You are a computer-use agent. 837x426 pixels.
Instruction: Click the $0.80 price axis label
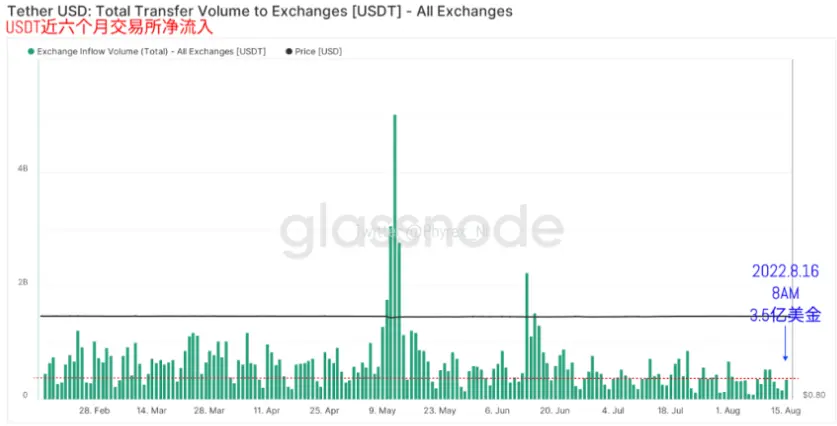815,395
